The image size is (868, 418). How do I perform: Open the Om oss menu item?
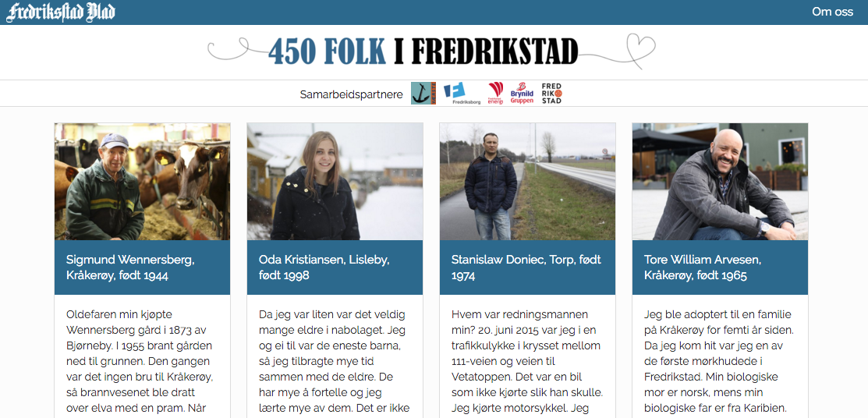(833, 12)
